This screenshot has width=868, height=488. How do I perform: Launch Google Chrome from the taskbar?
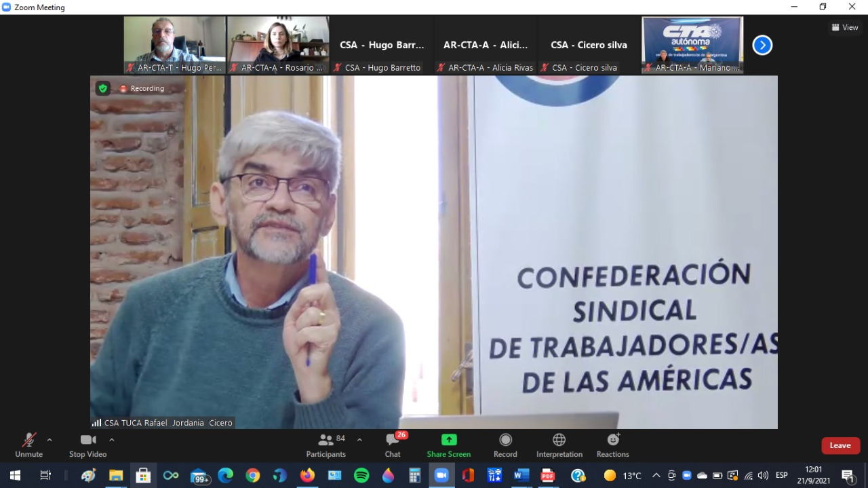click(253, 475)
